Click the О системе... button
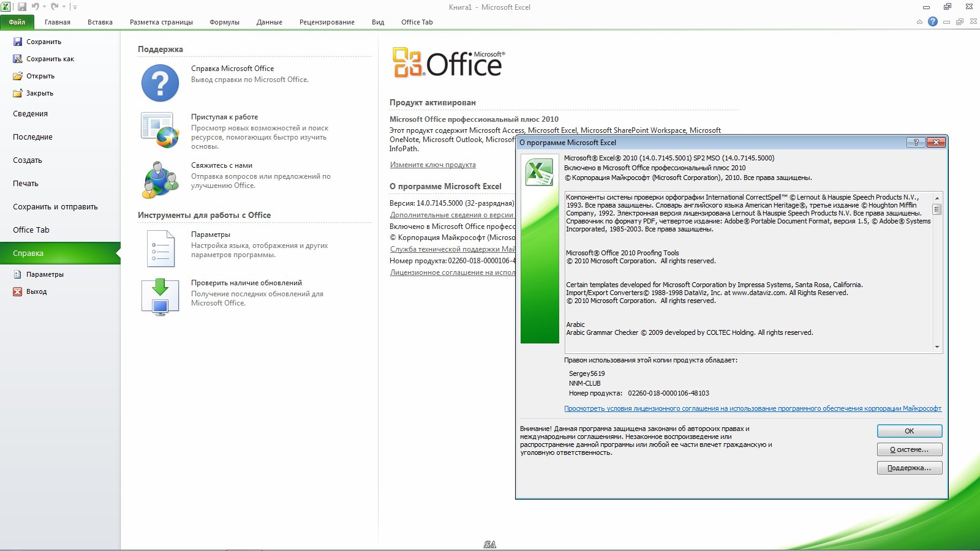Viewport: 980px width, 551px height. point(910,449)
